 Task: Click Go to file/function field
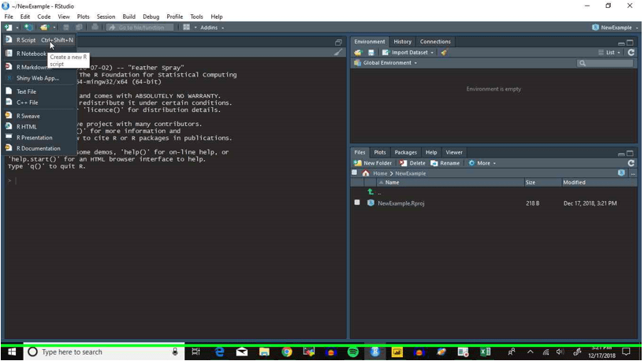pyautogui.click(x=141, y=28)
